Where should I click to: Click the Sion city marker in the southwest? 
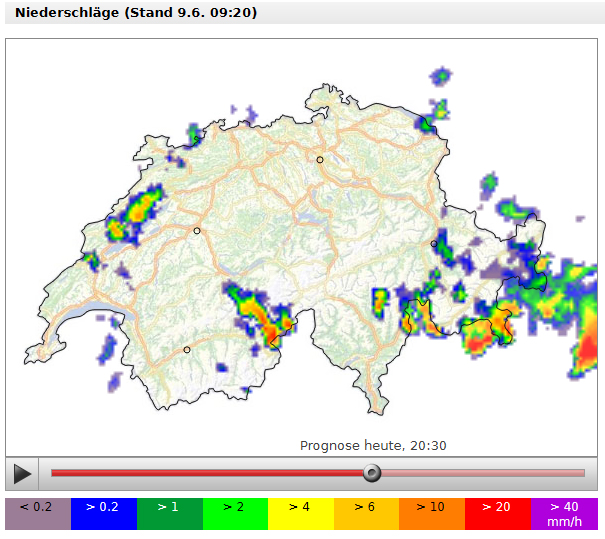pyautogui.click(x=186, y=350)
